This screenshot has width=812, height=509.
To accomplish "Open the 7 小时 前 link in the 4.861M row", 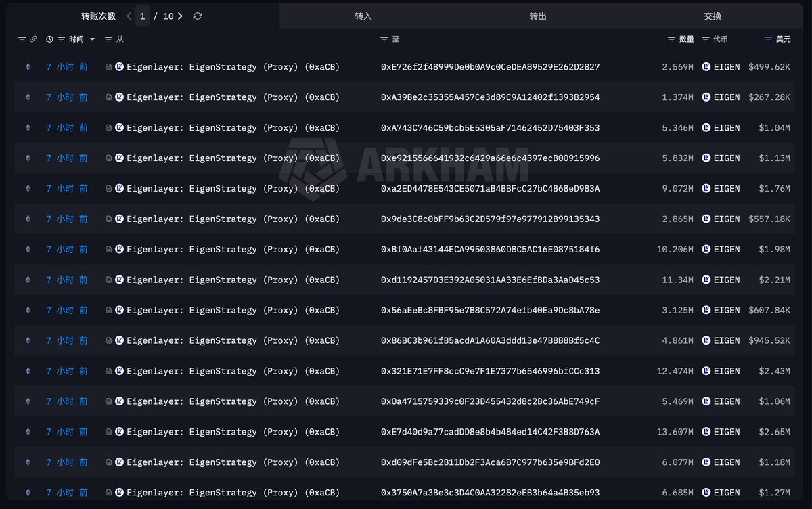I will 67,340.
